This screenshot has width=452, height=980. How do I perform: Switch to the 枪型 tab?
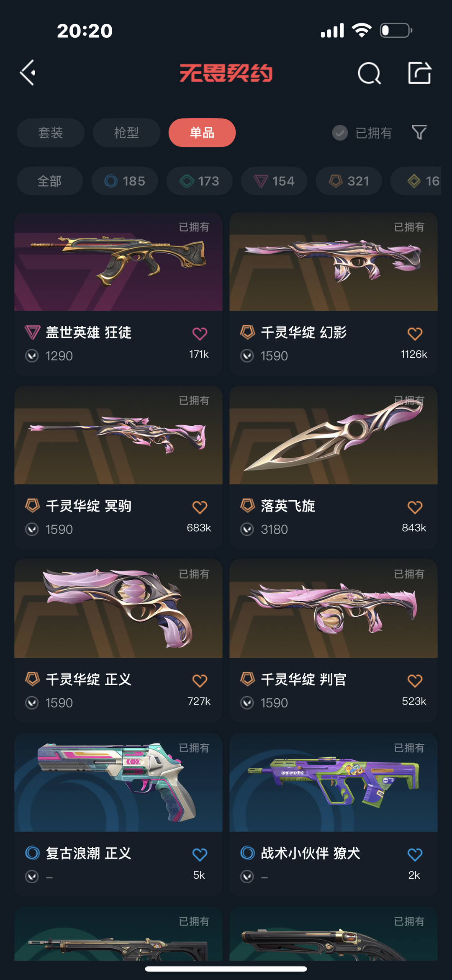(126, 133)
